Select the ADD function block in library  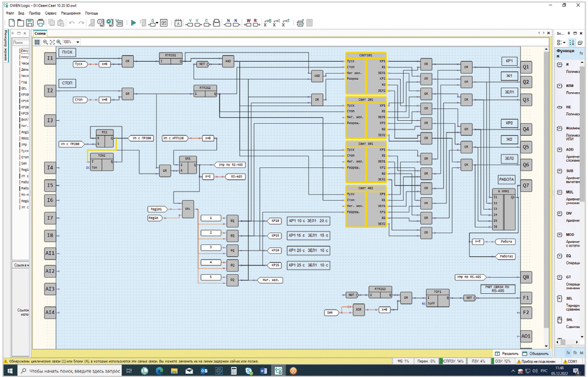pos(569,150)
